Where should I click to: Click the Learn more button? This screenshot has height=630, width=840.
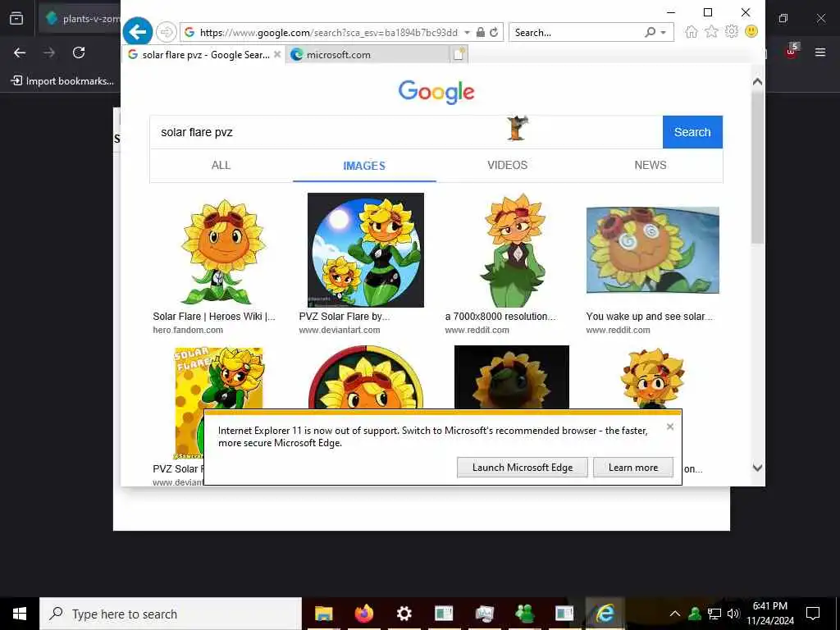click(x=633, y=467)
